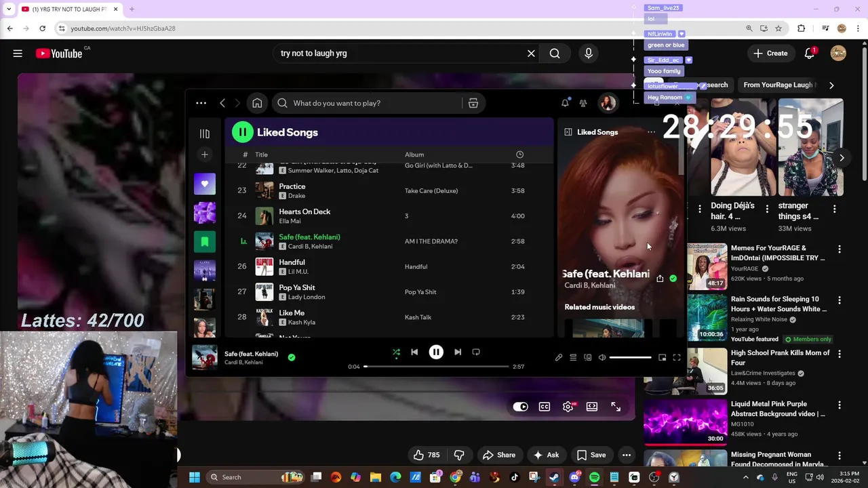Save the YouTube video to playlist
Image resolution: width=868 pixels, height=488 pixels.
pos(591,455)
